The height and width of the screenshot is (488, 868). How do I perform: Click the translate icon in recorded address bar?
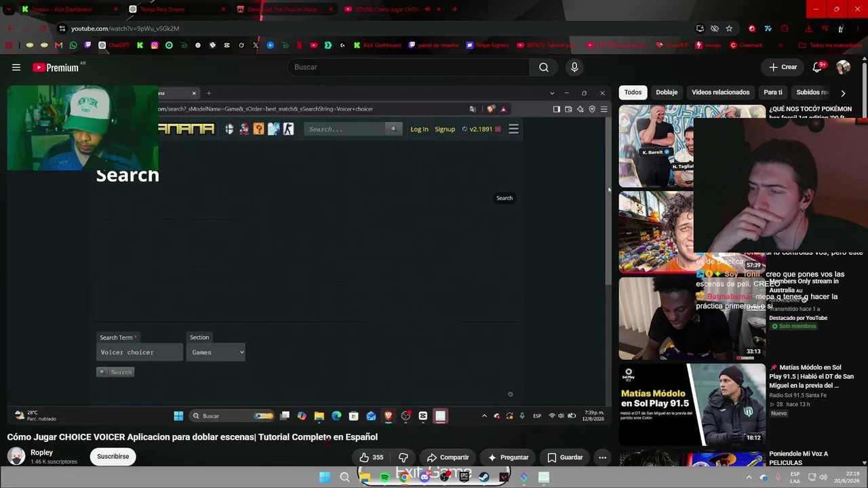(473, 109)
